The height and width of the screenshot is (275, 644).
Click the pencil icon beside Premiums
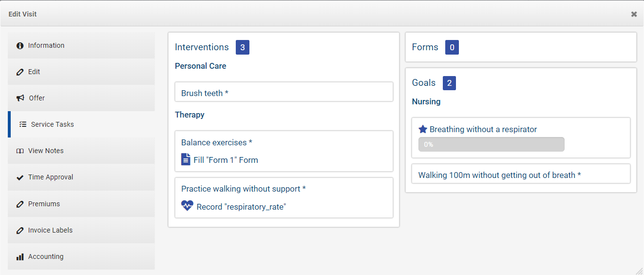pos(20,204)
